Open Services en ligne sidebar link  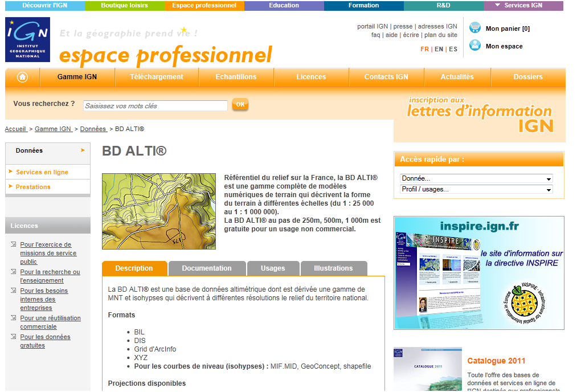click(x=42, y=172)
